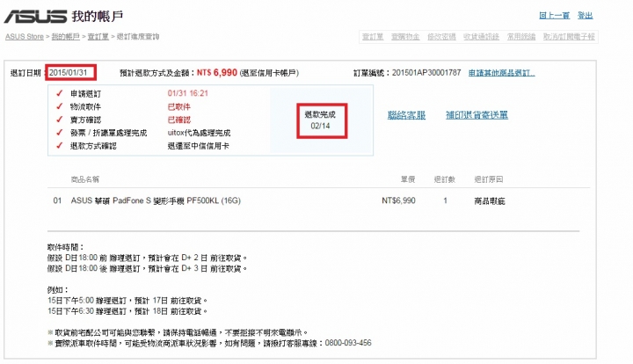Image resolution: width=633 pixels, height=364 pixels.
Task: Click 申請其他商品退訂 link
Action: pos(501,73)
